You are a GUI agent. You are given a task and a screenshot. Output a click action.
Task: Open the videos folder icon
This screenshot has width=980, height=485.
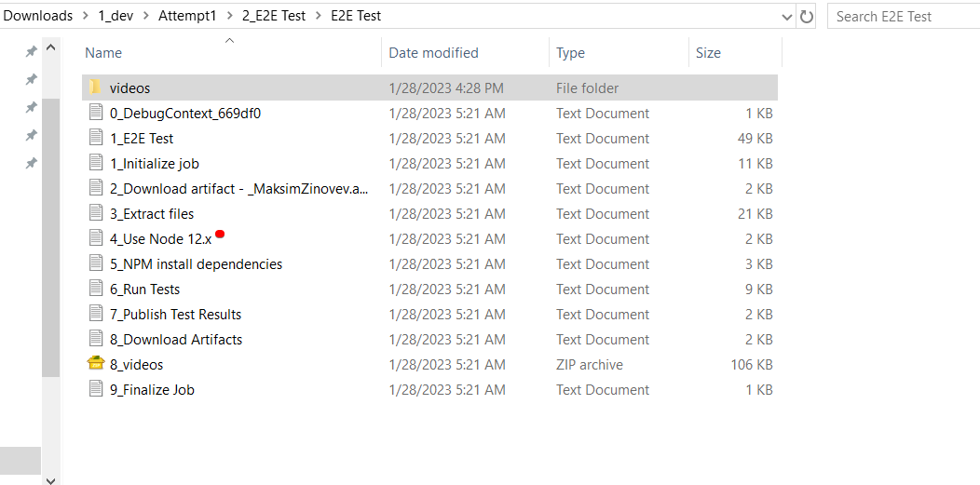(x=95, y=88)
